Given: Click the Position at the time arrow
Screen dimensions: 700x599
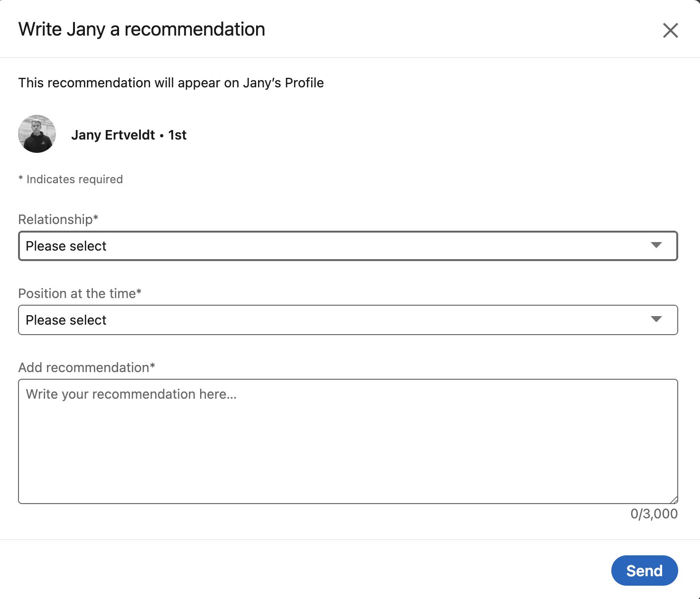Looking at the screenshot, I should [656, 319].
